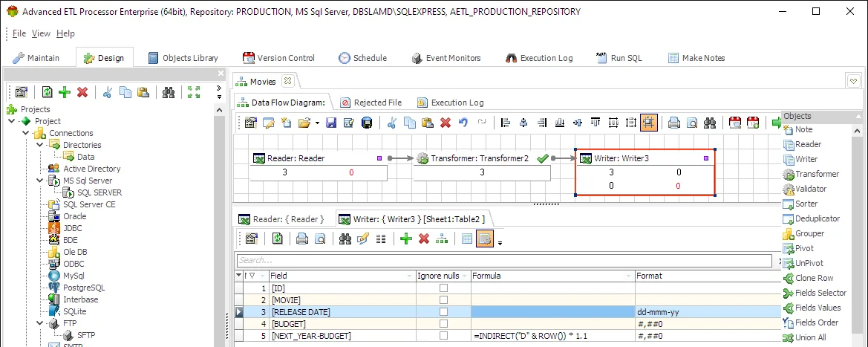This screenshot has height=347, width=868.
Task: Click the printer icon in diagram toolbar
Action: click(x=673, y=123)
